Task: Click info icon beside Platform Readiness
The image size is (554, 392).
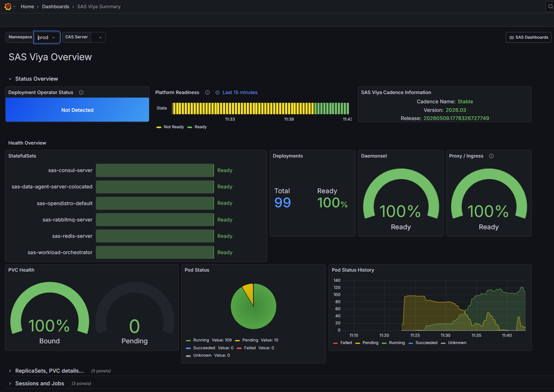Action: click(x=207, y=93)
